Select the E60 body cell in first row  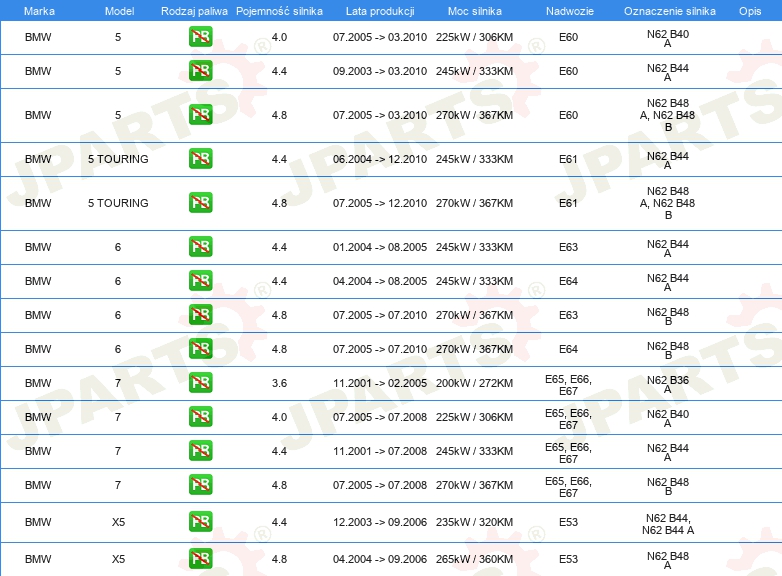[x=568, y=37]
